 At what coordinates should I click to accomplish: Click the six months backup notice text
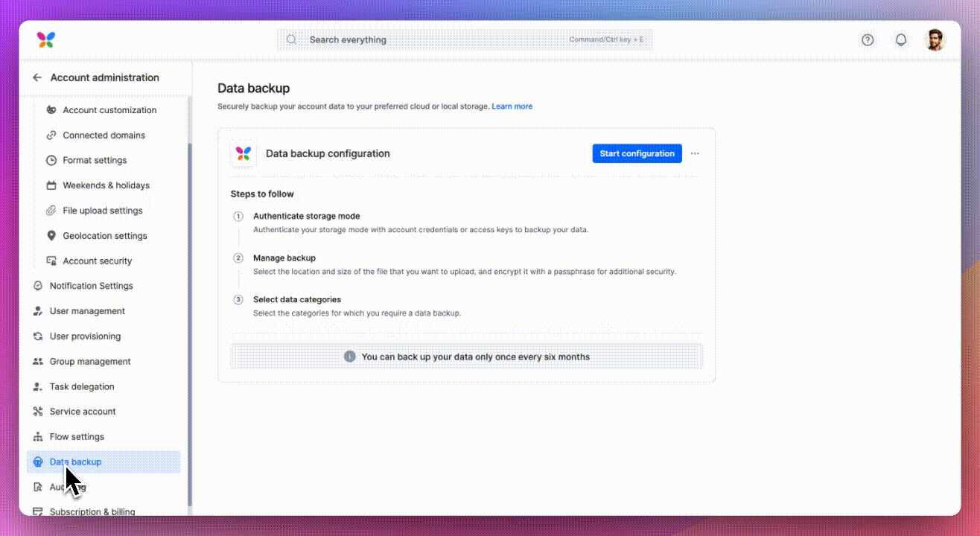click(x=475, y=357)
